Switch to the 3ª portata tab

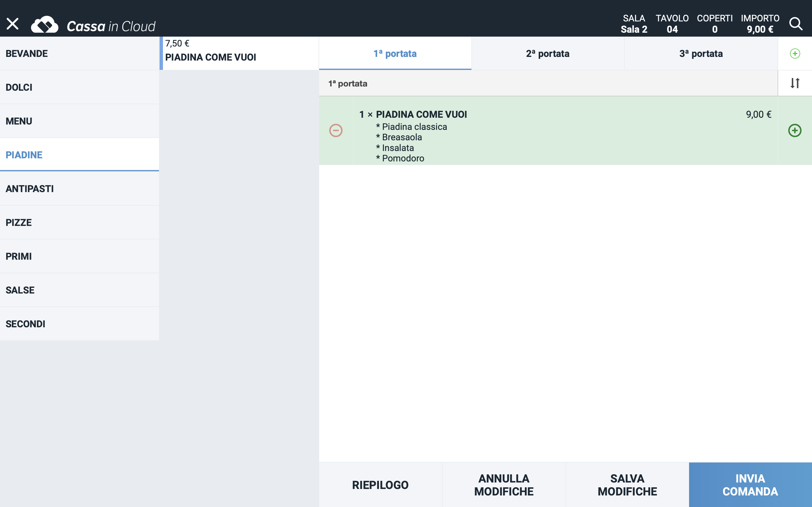pyautogui.click(x=701, y=53)
